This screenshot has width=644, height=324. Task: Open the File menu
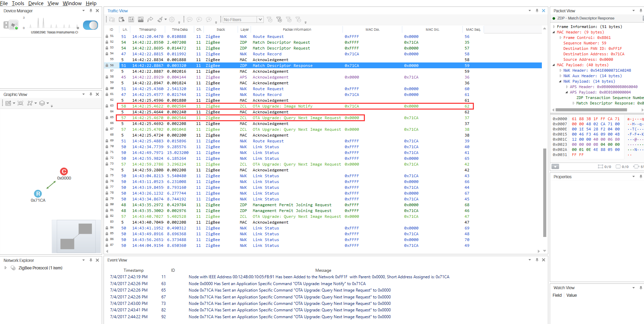pyautogui.click(x=4, y=3)
